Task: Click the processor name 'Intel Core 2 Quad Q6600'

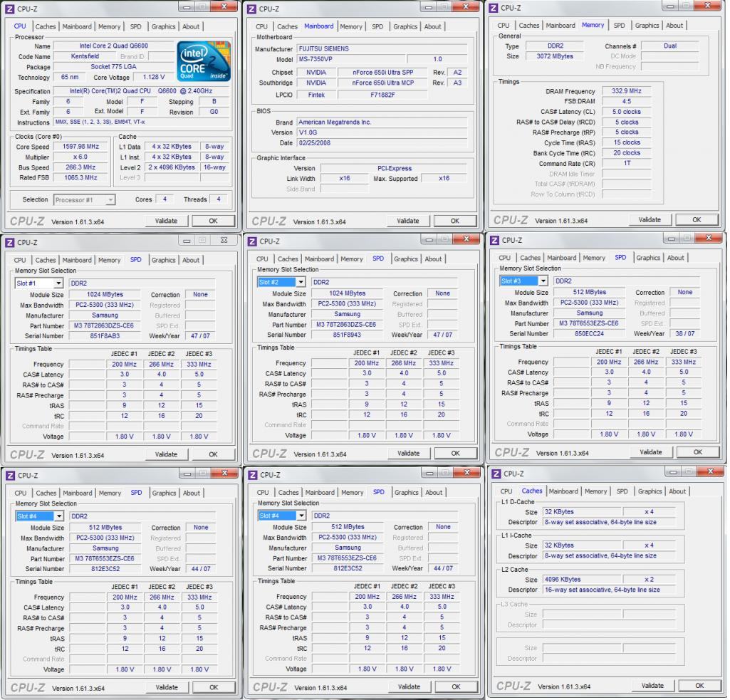Action: 114,46
